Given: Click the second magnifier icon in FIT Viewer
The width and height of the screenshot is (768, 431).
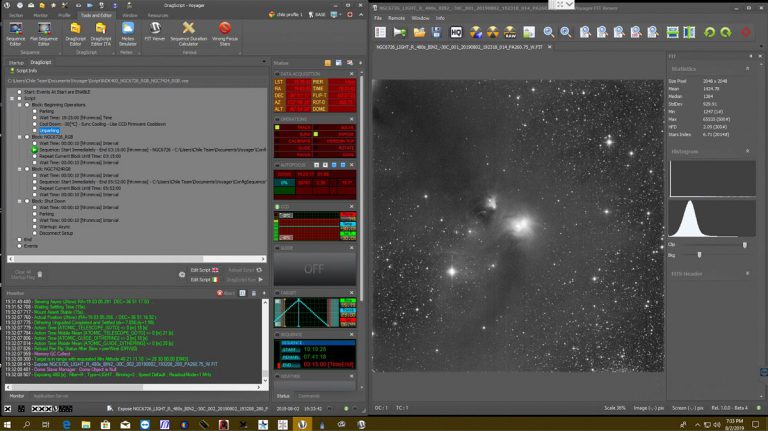Looking at the screenshot, I should click(566, 32).
